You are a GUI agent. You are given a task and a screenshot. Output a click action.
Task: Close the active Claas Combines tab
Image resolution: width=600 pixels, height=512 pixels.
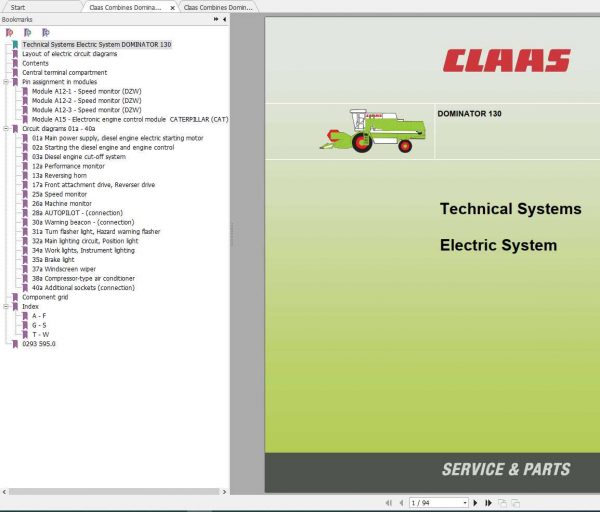coord(173,8)
